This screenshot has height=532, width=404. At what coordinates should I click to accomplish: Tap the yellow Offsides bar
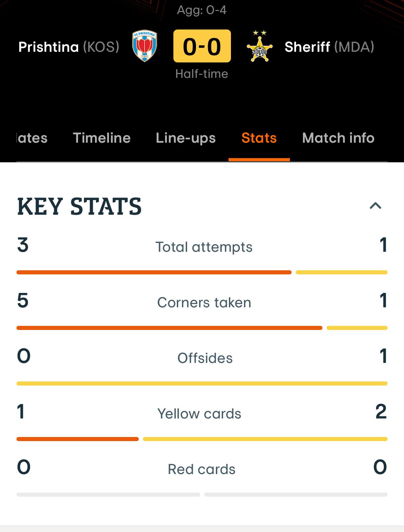coord(202,383)
